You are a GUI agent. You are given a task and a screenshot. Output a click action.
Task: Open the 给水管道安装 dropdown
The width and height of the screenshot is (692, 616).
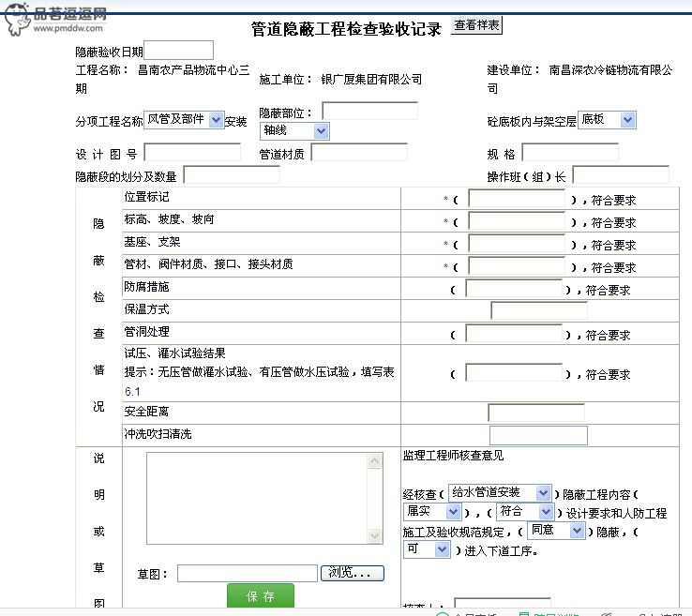[500, 492]
